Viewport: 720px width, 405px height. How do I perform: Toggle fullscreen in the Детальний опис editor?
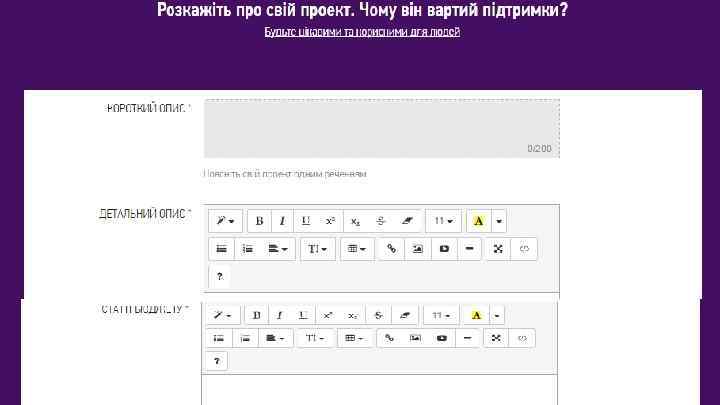(498, 249)
